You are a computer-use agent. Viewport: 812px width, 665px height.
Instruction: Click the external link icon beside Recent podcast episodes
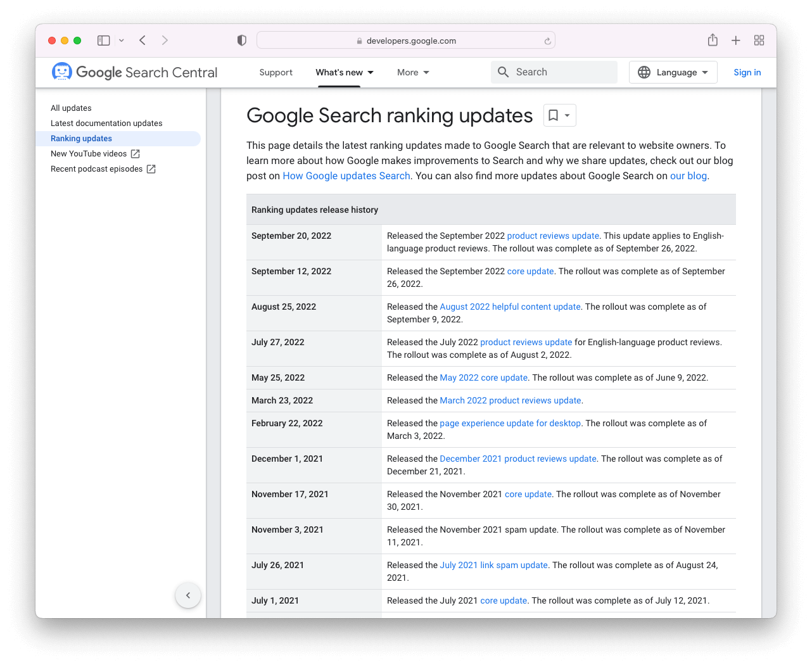click(150, 168)
